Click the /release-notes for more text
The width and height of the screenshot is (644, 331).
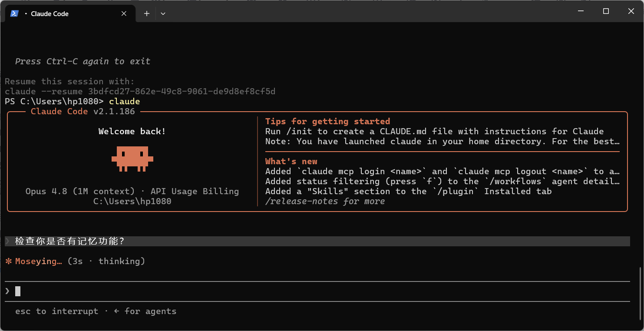[x=325, y=202]
